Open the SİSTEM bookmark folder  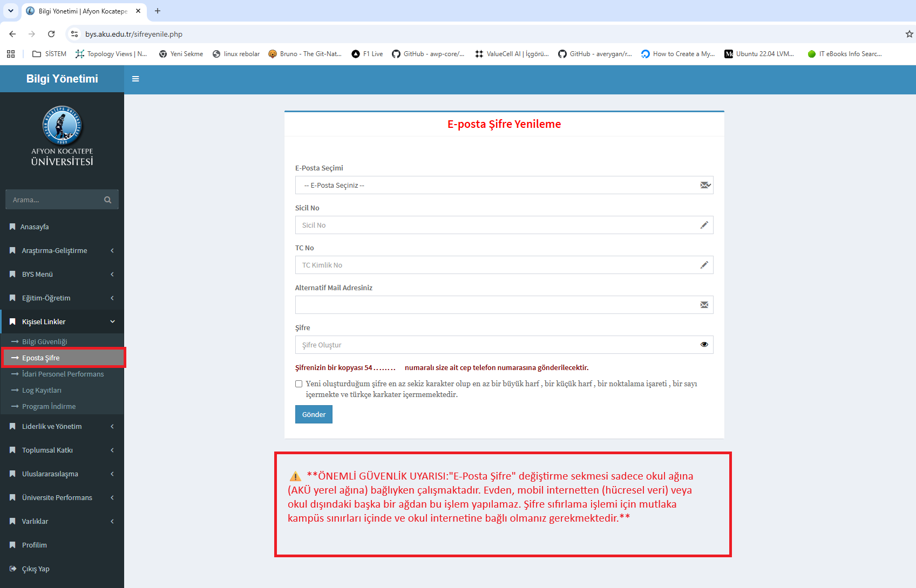click(x=50, y=54)
